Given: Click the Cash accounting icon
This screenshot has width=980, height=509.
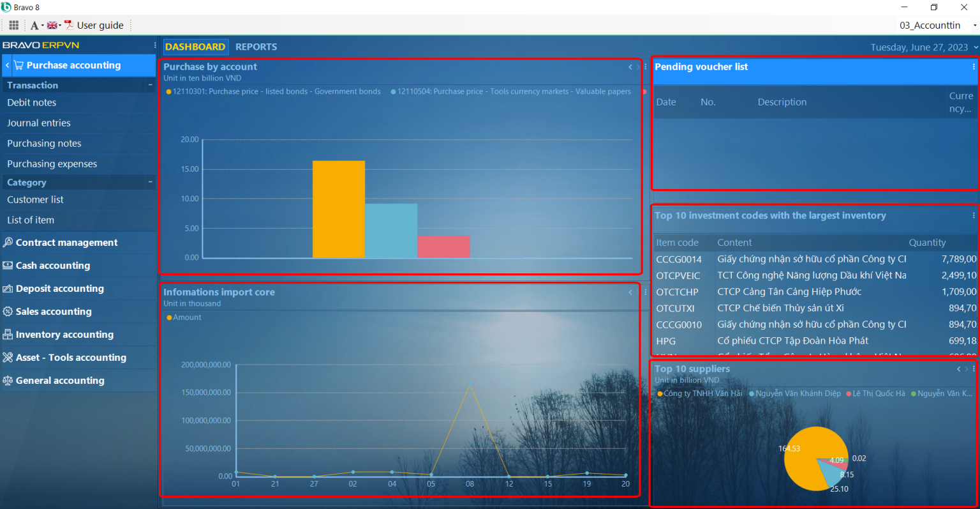Looking at the screenshot, I should 8,266.
